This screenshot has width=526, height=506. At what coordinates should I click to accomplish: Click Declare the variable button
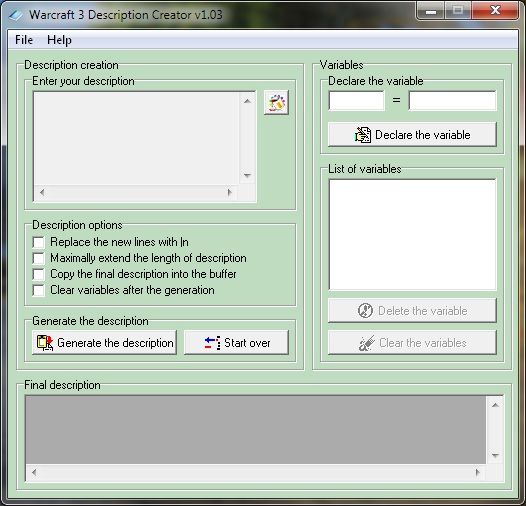pyautogui.click(x=412, y=135)
